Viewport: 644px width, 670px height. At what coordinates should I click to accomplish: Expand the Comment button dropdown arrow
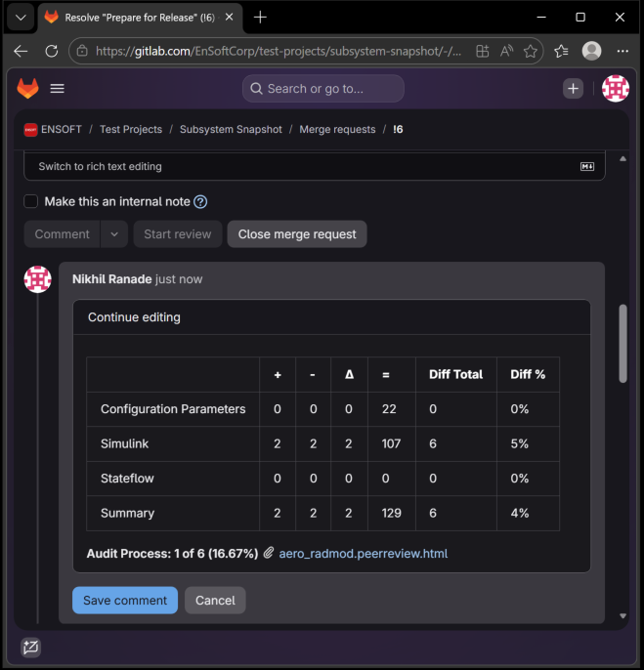tap(114, 234)
